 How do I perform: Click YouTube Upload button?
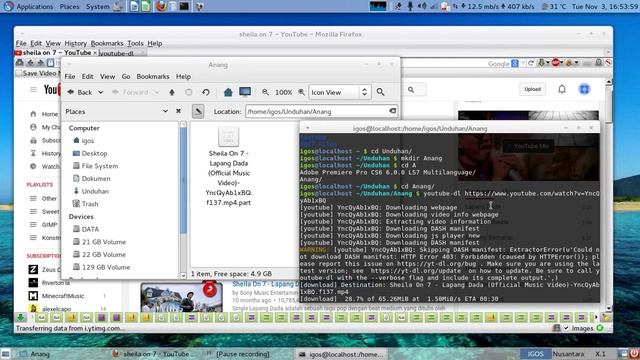532,89
